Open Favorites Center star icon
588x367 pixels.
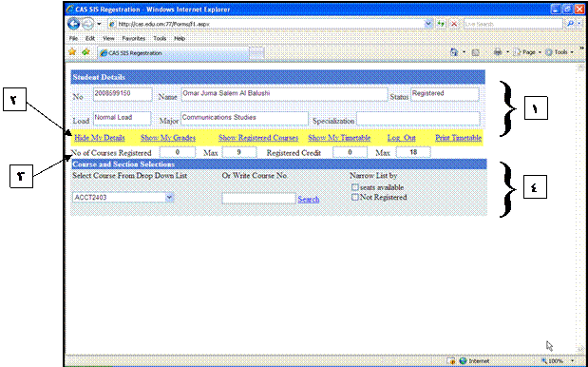pos(72,52)
